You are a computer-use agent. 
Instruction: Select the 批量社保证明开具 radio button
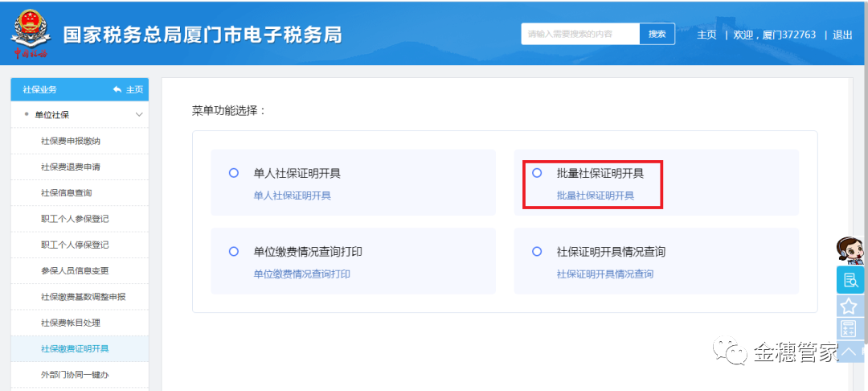(536, 173)
